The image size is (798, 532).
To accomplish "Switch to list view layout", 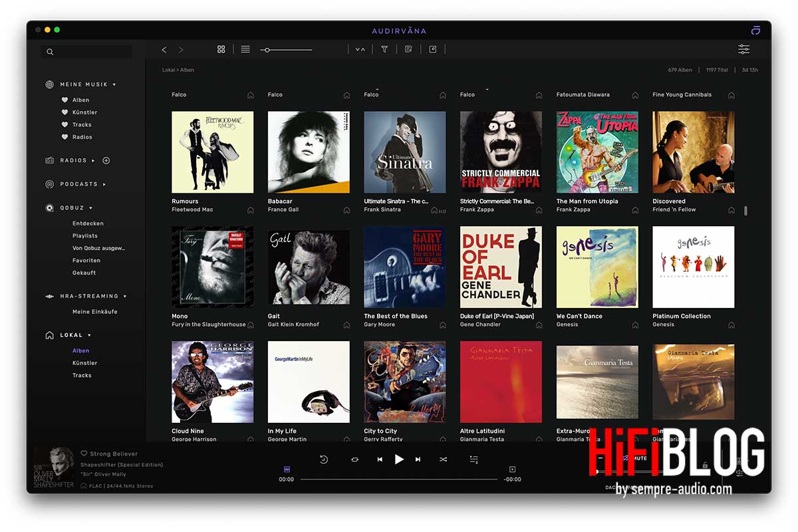I will click(245, 49).
